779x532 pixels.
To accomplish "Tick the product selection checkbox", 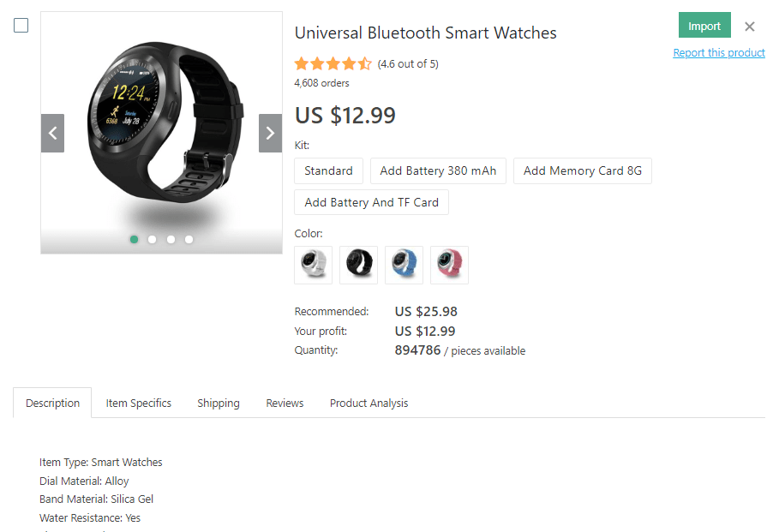I will click(21, 26).
